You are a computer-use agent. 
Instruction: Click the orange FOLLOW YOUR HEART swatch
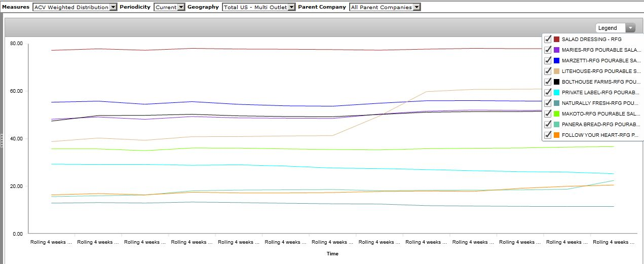[556, 135]
